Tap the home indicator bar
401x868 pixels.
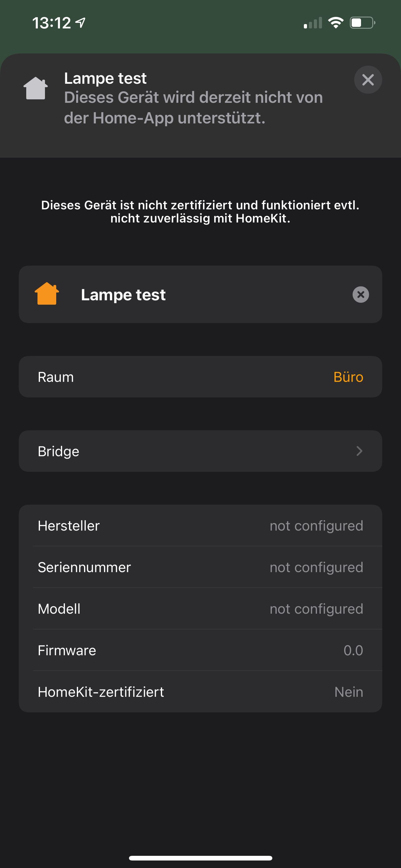click(200, 858)
